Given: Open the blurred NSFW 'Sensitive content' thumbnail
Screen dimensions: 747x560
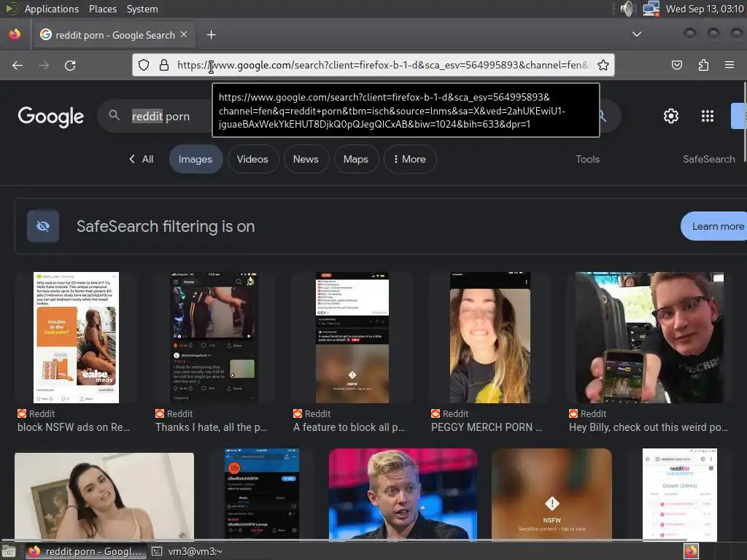Looking at the screenshot, I should [x=551, y=494].
